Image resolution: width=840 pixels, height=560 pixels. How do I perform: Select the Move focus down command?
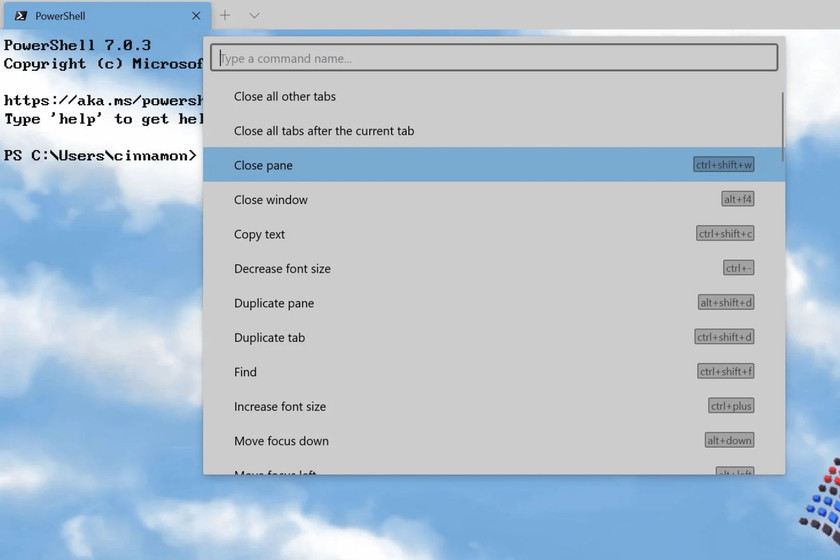coord(494,440)
